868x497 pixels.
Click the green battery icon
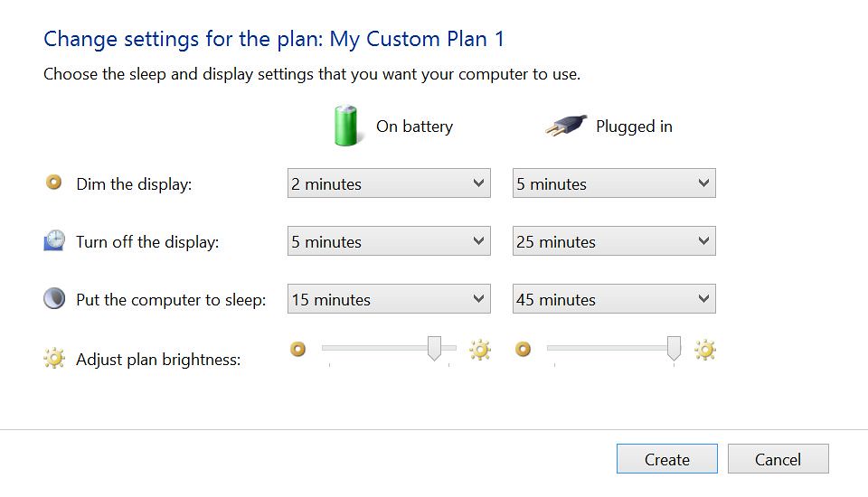click(x=344, y=126)
